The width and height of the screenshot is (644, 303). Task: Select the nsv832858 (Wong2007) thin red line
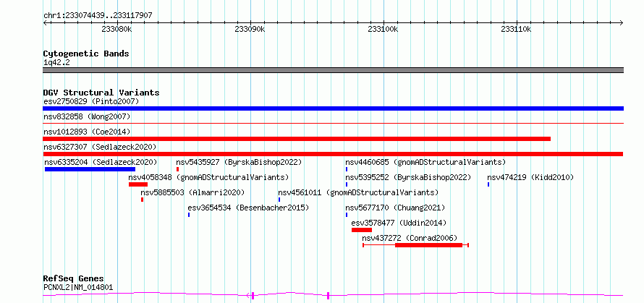pyautogui.click(x=333, y=123)
